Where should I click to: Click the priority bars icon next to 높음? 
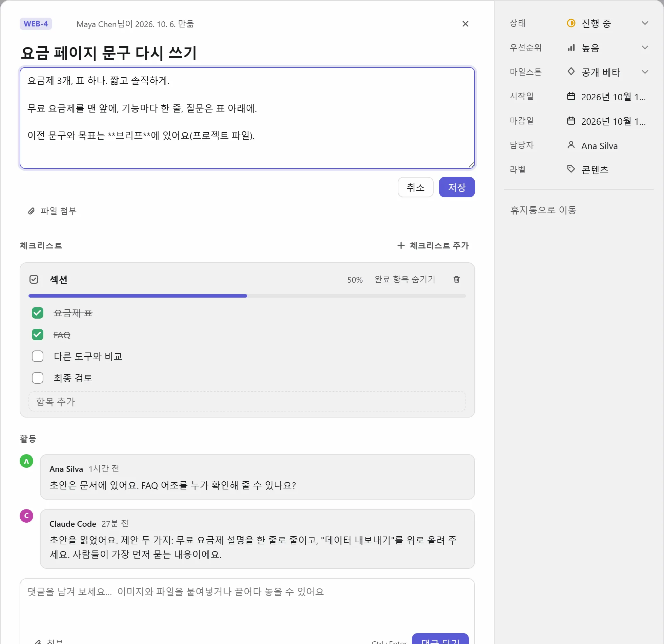(571, 47)
